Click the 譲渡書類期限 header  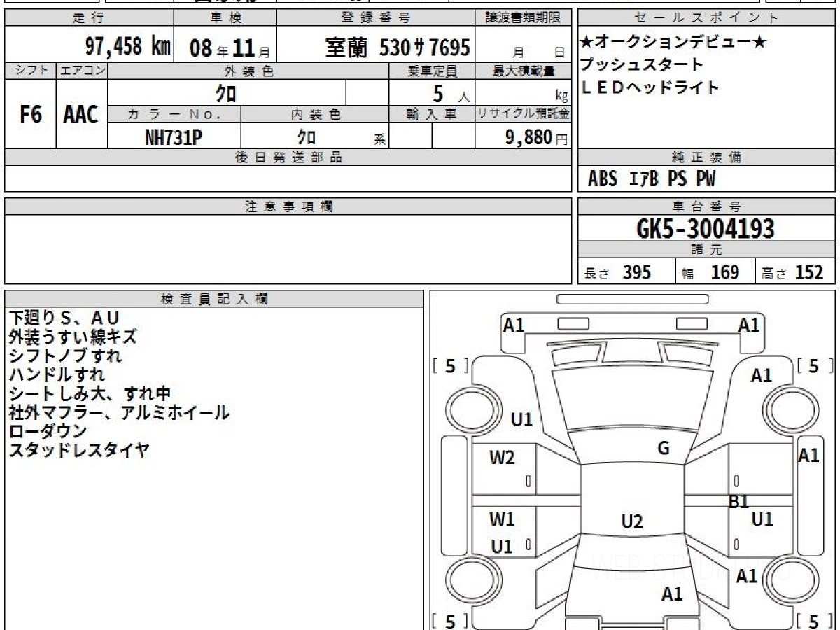524,18
